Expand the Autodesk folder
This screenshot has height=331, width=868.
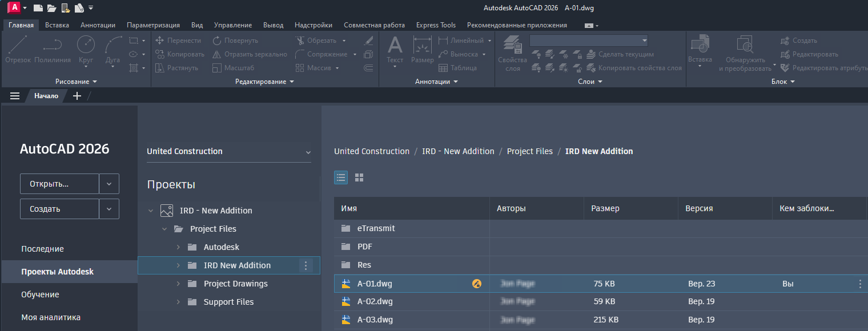tap(178, 247)
